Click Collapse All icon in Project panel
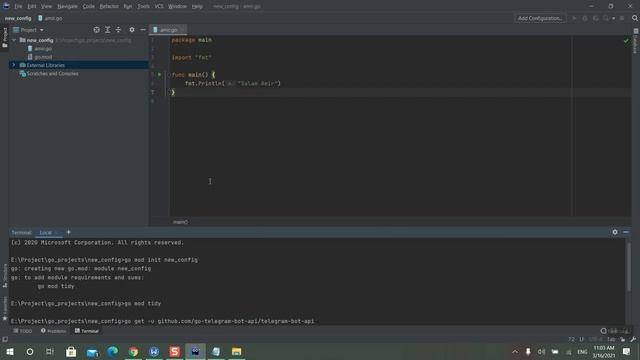This screenshot has width=640, height=360. 118,30
